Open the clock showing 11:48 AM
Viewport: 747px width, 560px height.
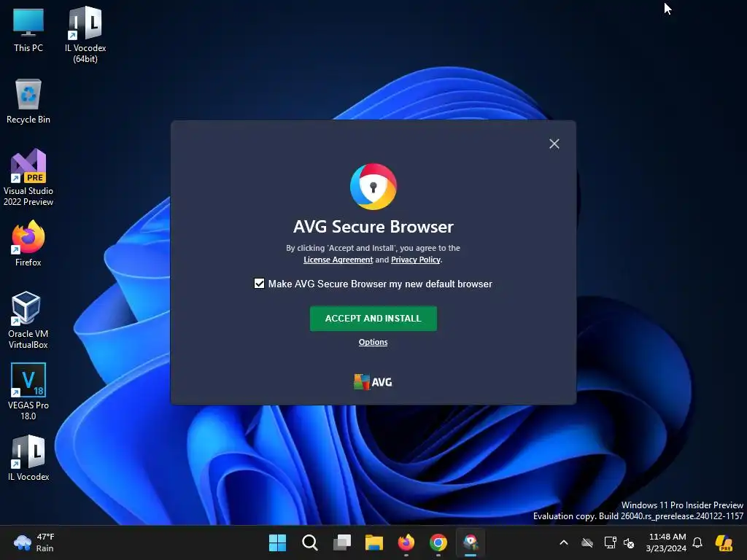tap(667, 542)
